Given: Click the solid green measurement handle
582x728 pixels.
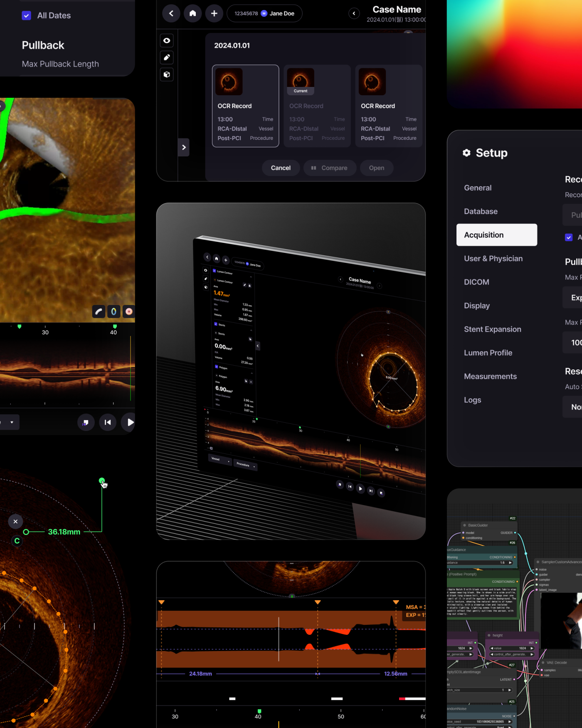Looking at the screenshot, I should click(102, 481).
